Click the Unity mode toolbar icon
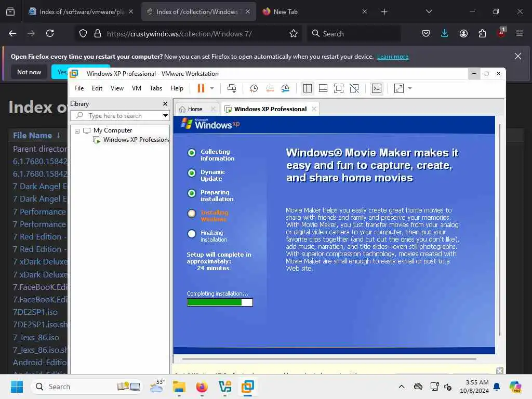Image resolution: width=532 pixels, height=399 pixels. pos(354,88)
